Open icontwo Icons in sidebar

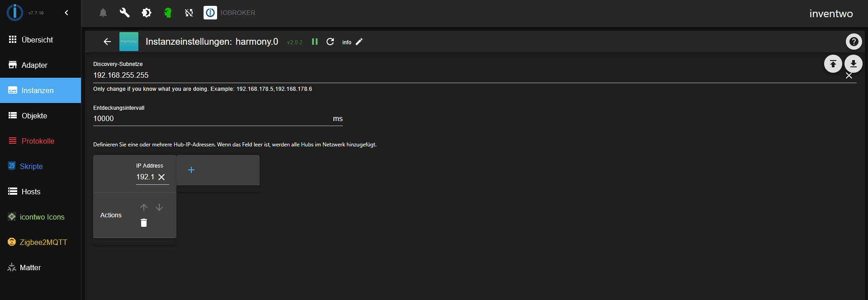pyautogui.click(x=41, y=217)
